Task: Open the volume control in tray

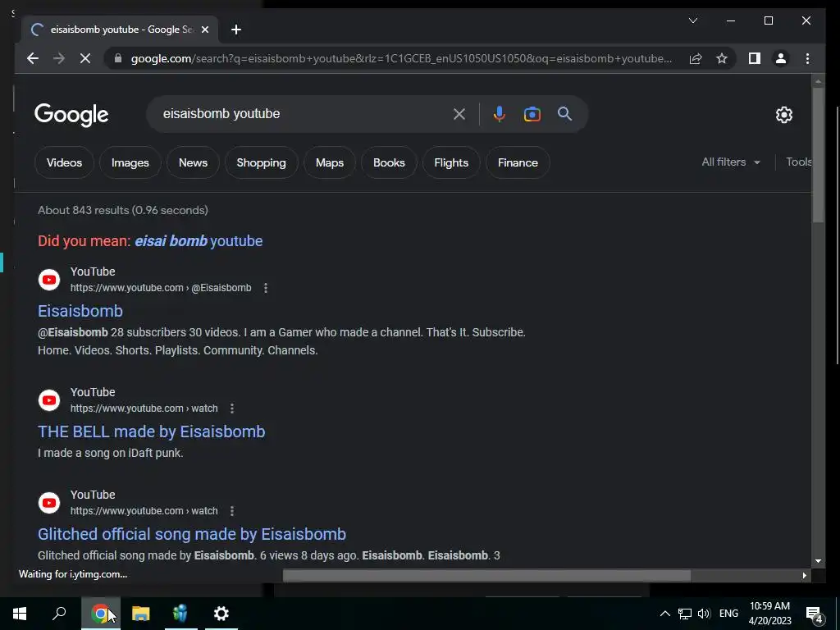Action: [704, 614]
